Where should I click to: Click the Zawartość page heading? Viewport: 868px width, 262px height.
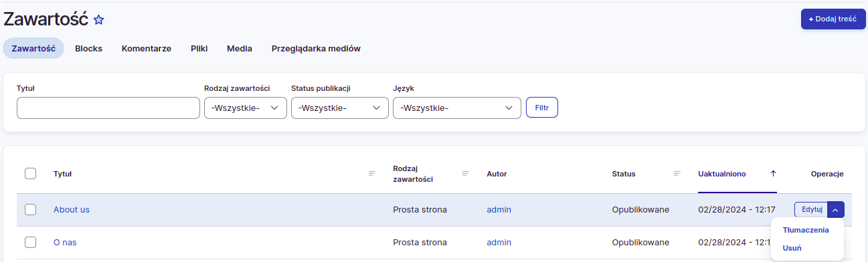46,19
